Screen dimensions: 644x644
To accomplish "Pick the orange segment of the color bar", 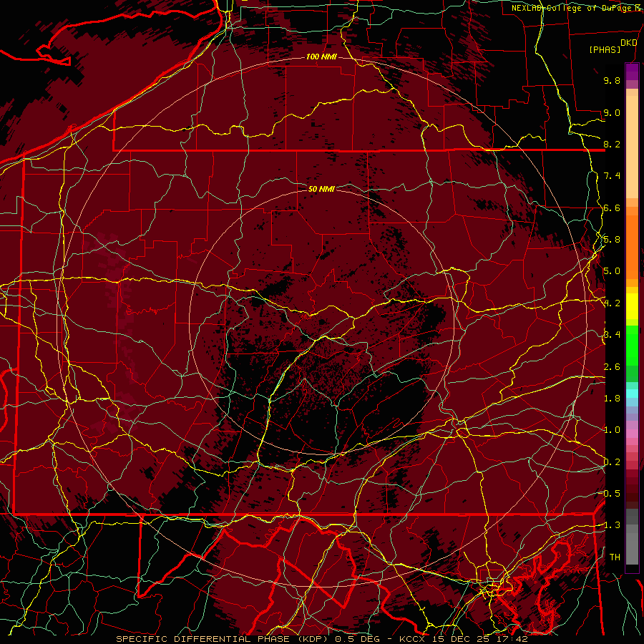I will (x=632, y=246).
